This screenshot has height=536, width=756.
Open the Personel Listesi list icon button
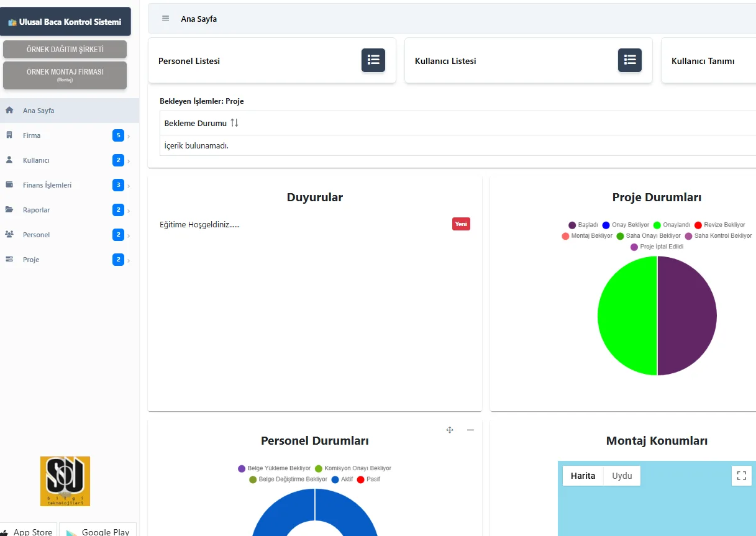[373, 60]
